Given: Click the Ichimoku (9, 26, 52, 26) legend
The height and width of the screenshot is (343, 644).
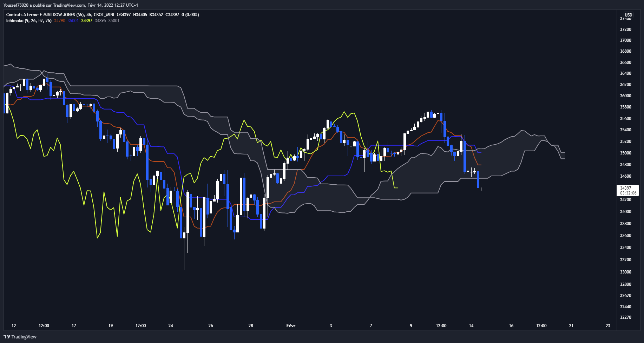Looking at the screenshot, I should coord(29,21).
